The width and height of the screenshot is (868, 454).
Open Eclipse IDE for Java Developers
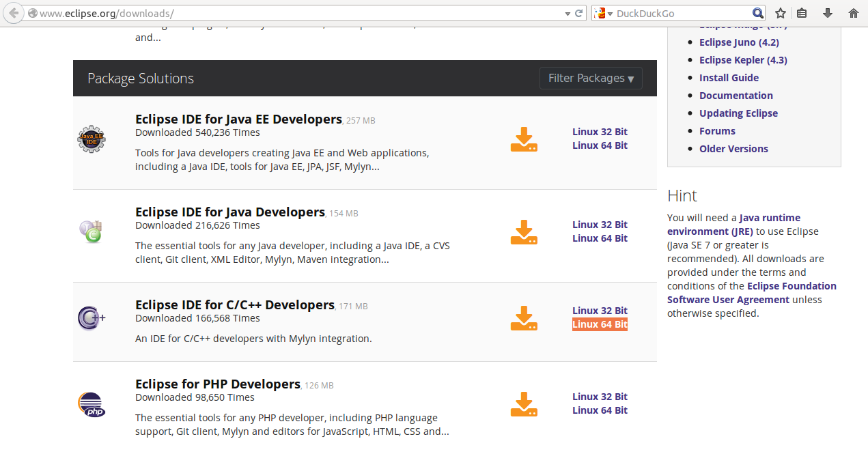click(x=230, y=212)
